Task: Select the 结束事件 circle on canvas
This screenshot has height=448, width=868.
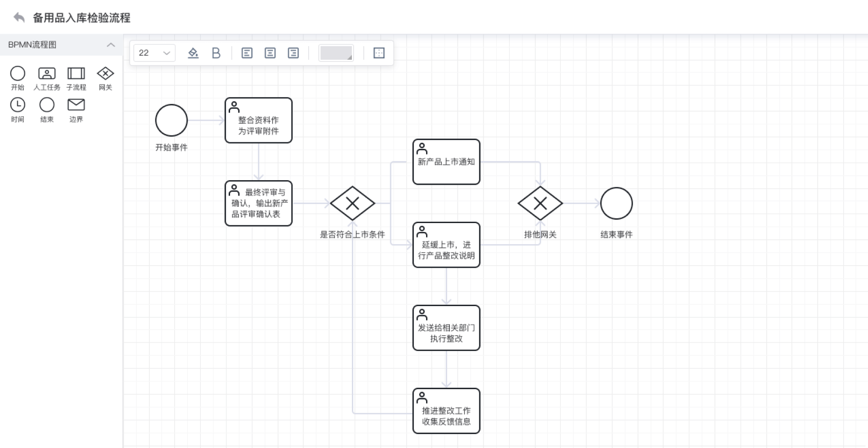Action: 616,203
